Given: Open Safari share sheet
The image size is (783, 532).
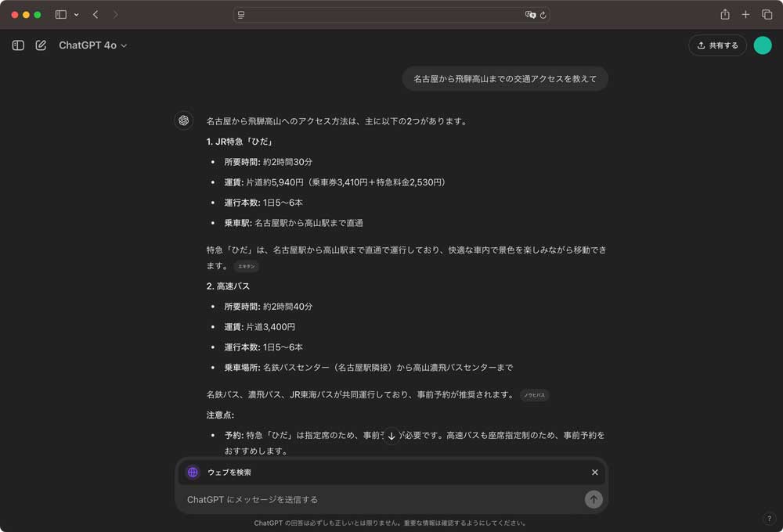Looking at the screenshot, I should coord(725,14).
